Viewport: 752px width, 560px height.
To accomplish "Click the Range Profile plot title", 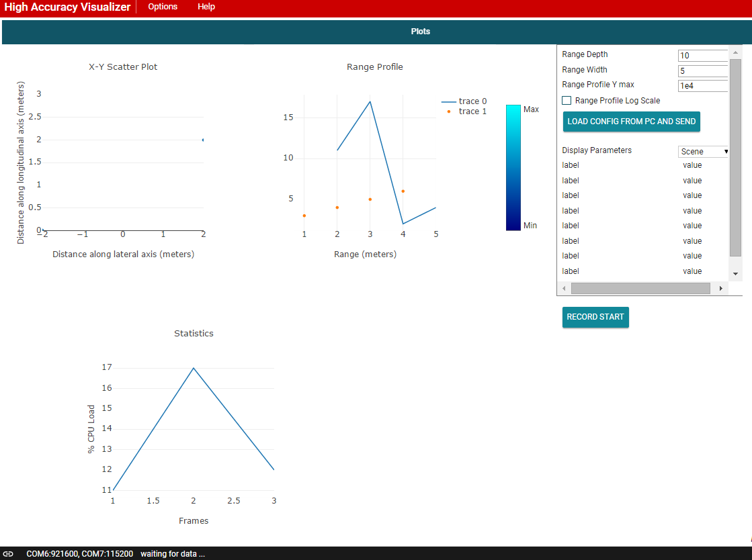I will tap(374, 67).
